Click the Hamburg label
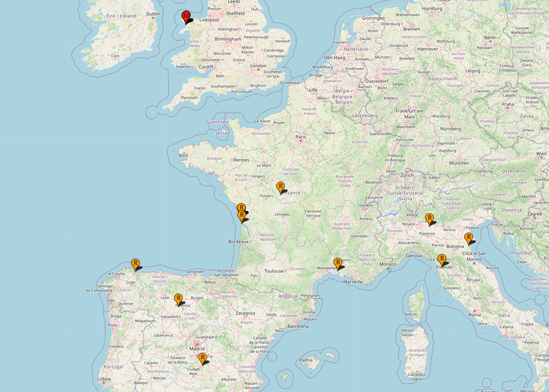Viewport: 549px width, 392px height. tap(432, 8)
